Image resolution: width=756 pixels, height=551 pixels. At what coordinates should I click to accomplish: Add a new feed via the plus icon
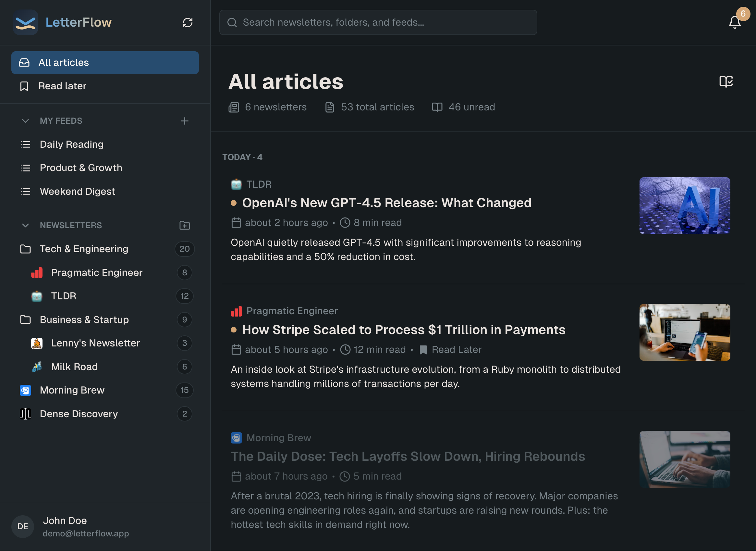tap(185, 121)
